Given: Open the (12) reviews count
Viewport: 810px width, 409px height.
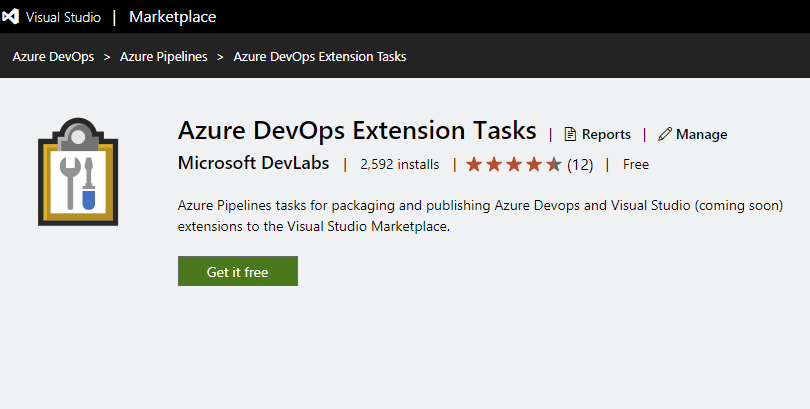Looking at the screenshot, I should (580, 164).
